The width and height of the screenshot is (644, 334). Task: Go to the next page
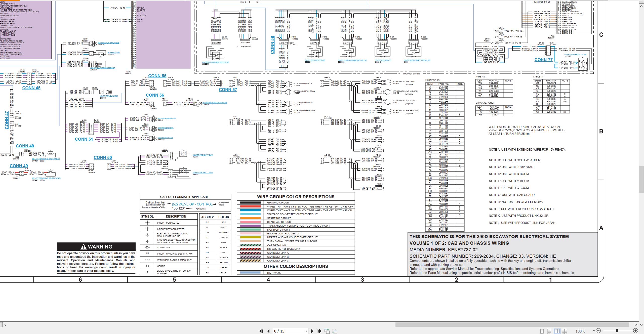tap(312, 331)
